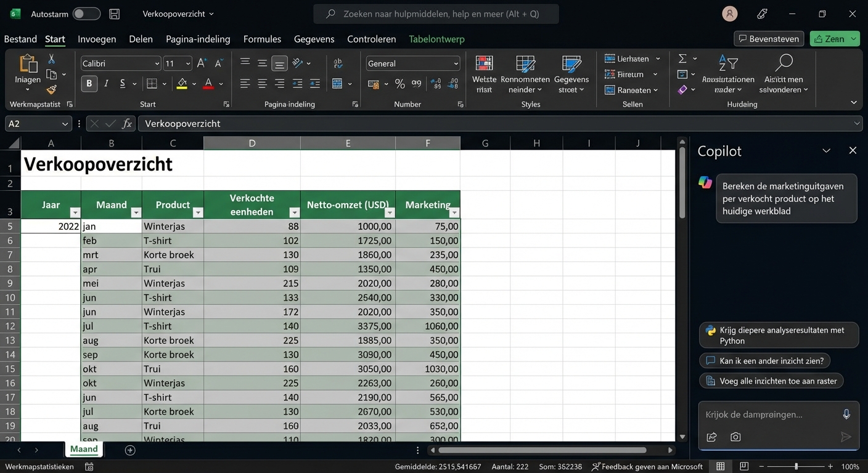Screen dimensions: 868x473
Task: Select the Maand sheet tab
Action: [84, 449]
